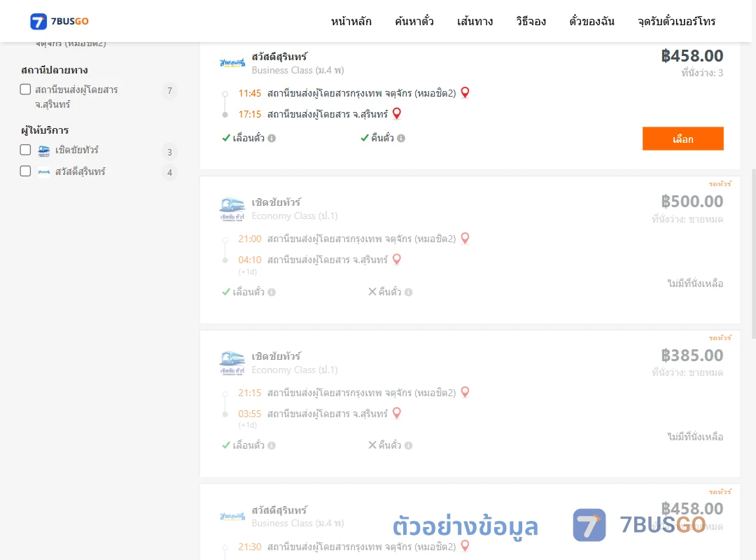Click the ฿385.00 price text
The height and width of the screenshot is (560, 756).
(x=692, y=356)
